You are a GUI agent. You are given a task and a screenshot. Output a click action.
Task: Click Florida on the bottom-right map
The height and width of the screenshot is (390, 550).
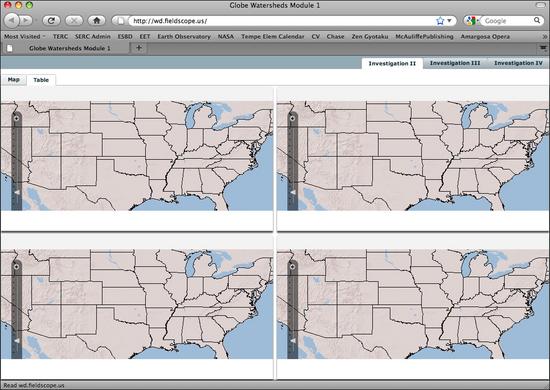click(495, 347)
